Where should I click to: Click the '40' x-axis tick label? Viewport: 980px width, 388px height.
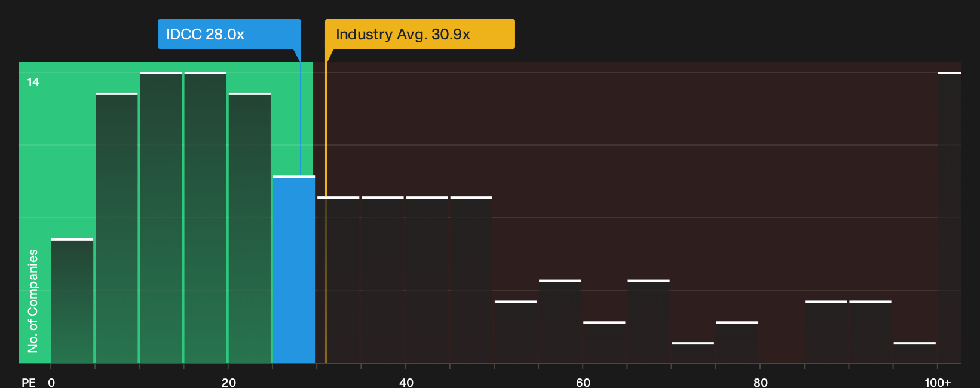406,382
